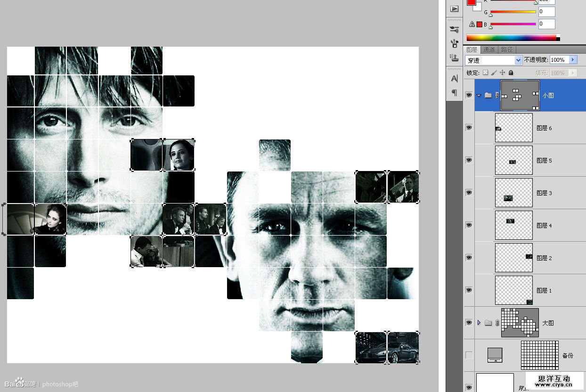The image size is (586, 392).
Task: Expand the 大图 layer group
Action: (x=479, y=323)
